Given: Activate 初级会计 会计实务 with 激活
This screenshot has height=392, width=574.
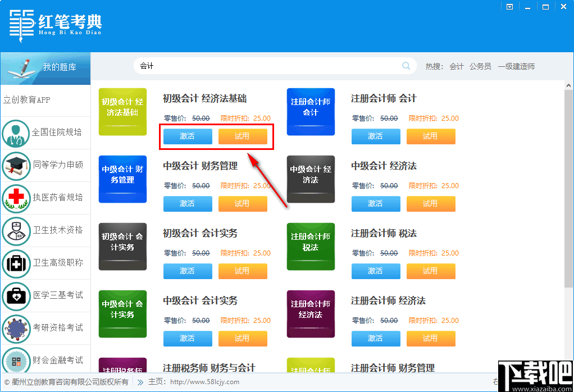Looking at the screenshot, I should click(188, 271).
